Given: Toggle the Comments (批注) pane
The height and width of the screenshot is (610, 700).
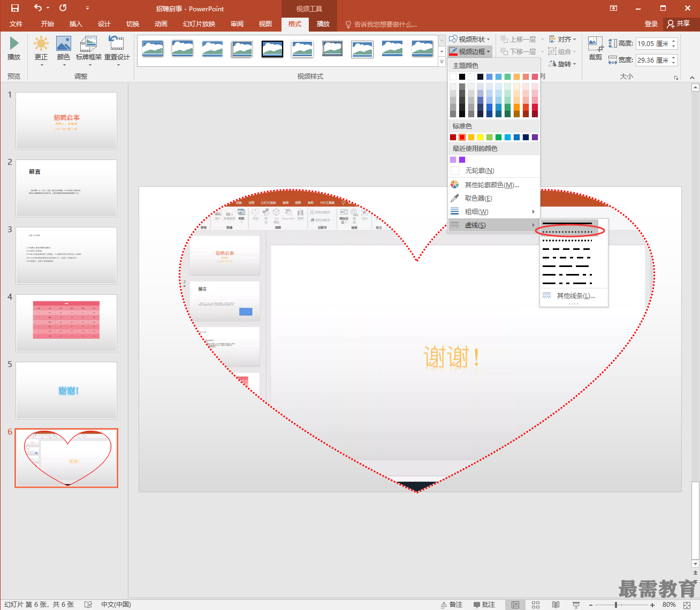Looking at the screenshot, I should pos(484,604).
